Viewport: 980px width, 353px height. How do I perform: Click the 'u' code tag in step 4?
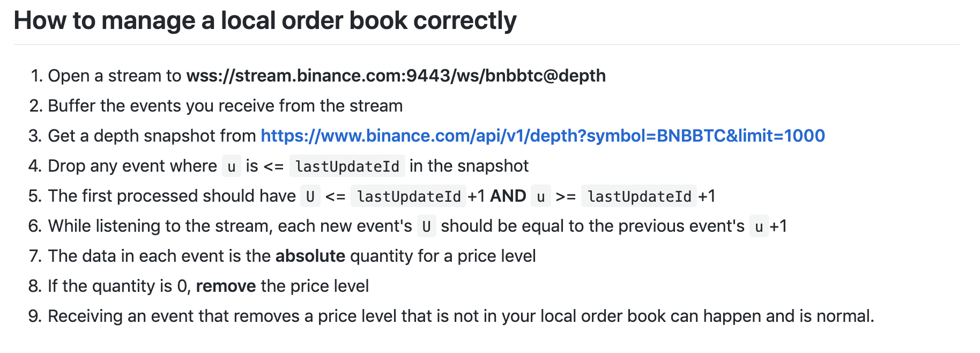point(232,166)
